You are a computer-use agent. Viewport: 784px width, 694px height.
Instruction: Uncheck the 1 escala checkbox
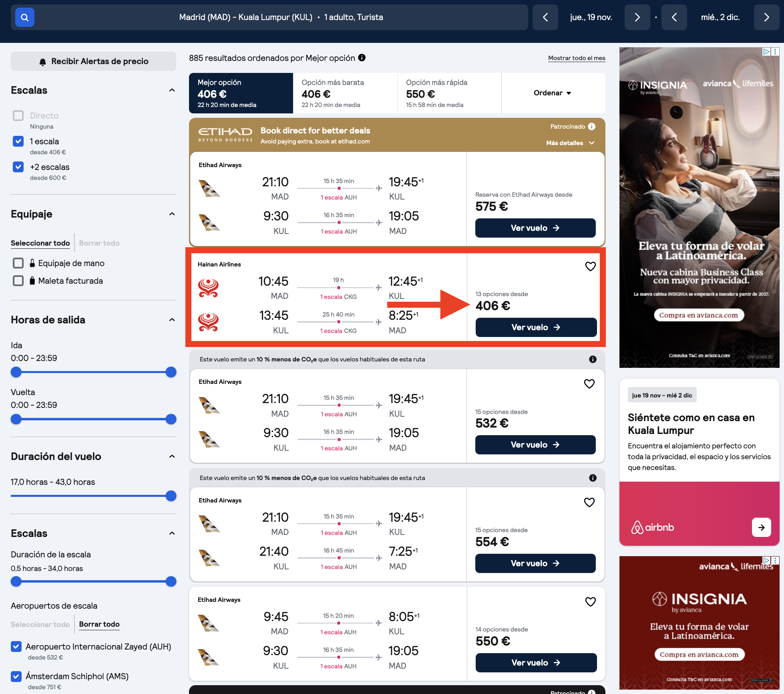pos(18,141)
